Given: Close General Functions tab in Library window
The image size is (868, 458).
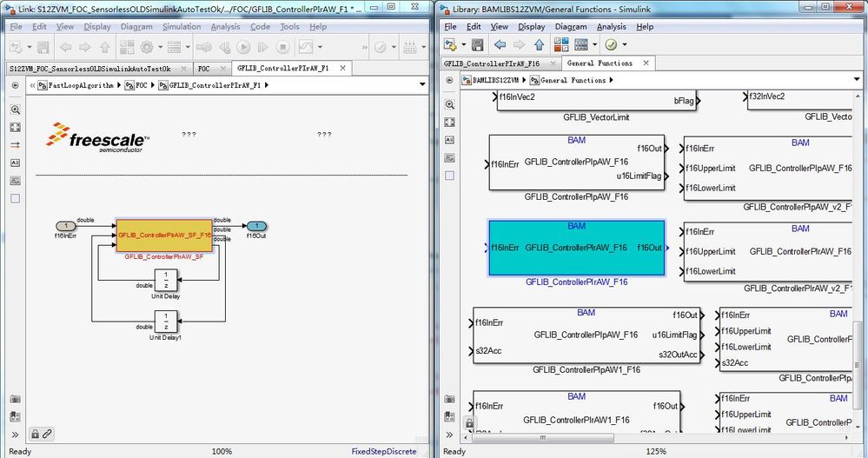Looking at the screenshot, I should (646, 63).
